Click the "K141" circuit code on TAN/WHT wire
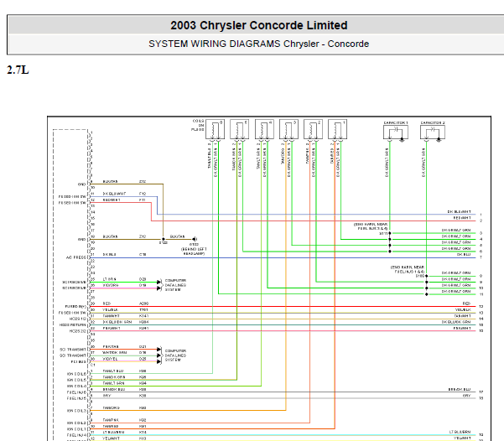504x441 pixels. 143,316
